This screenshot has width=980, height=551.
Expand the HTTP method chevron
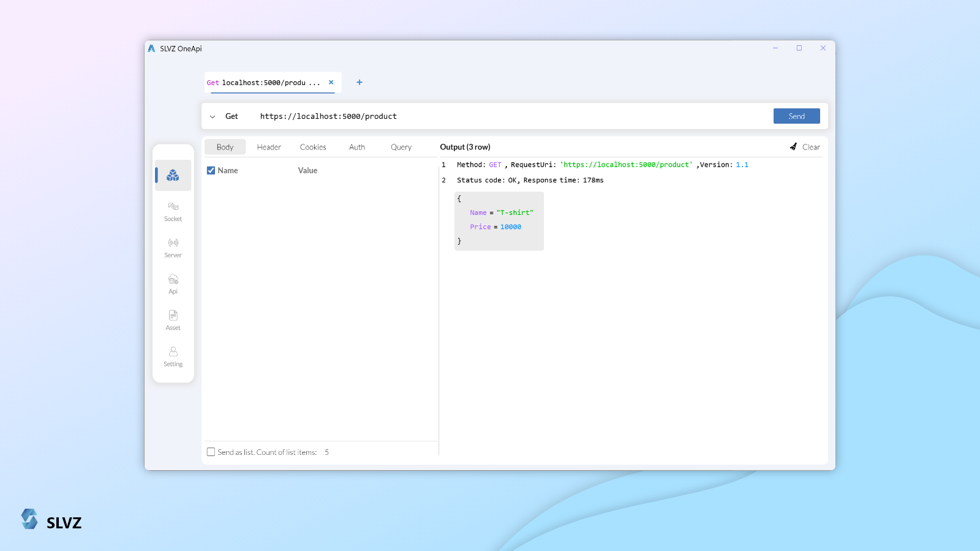[x=213, y=117]
